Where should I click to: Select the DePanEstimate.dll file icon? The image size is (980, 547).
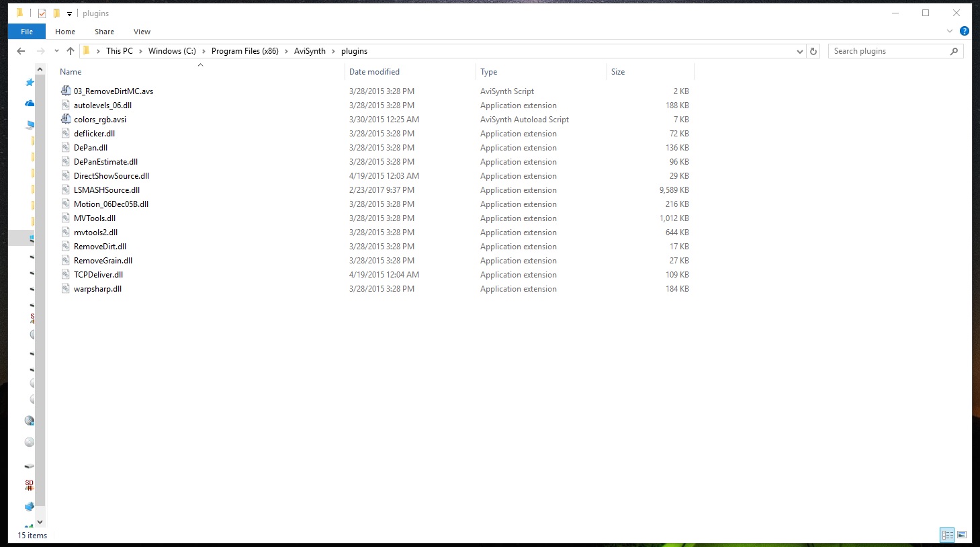(66, 161)
